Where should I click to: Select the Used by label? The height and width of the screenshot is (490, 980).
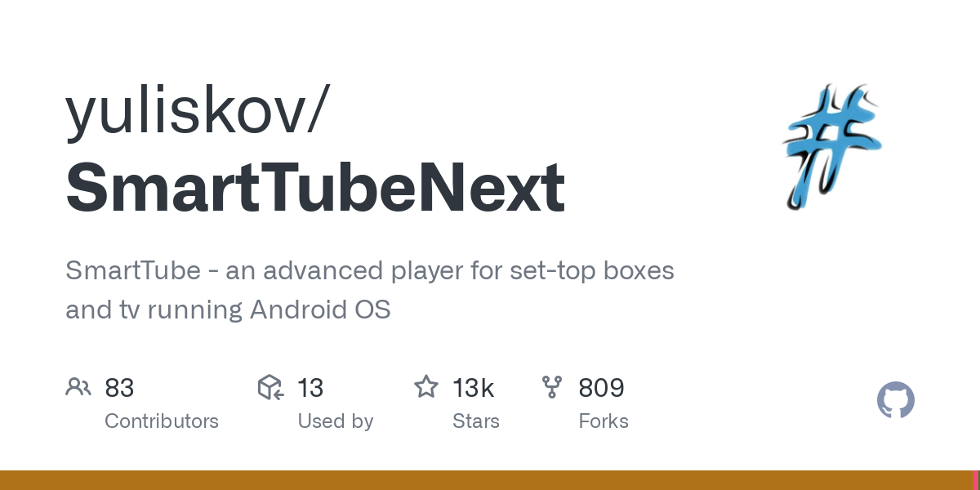(335, 421)
